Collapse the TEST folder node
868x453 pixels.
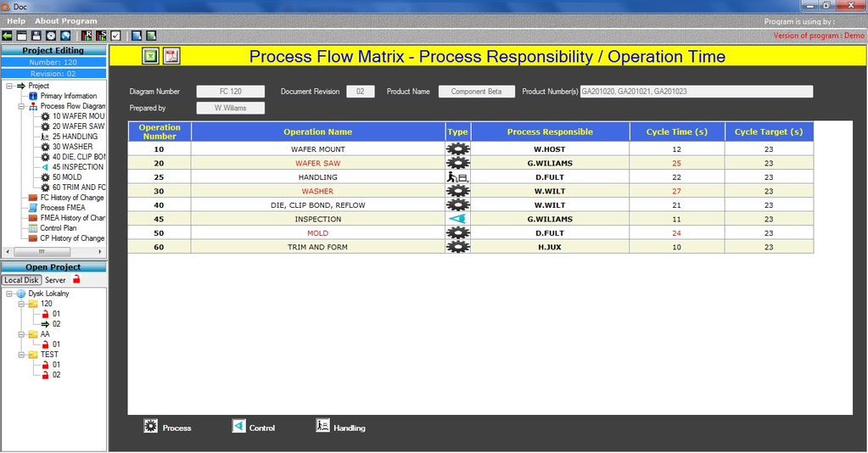pyautogui.click(x=21, y=355)
